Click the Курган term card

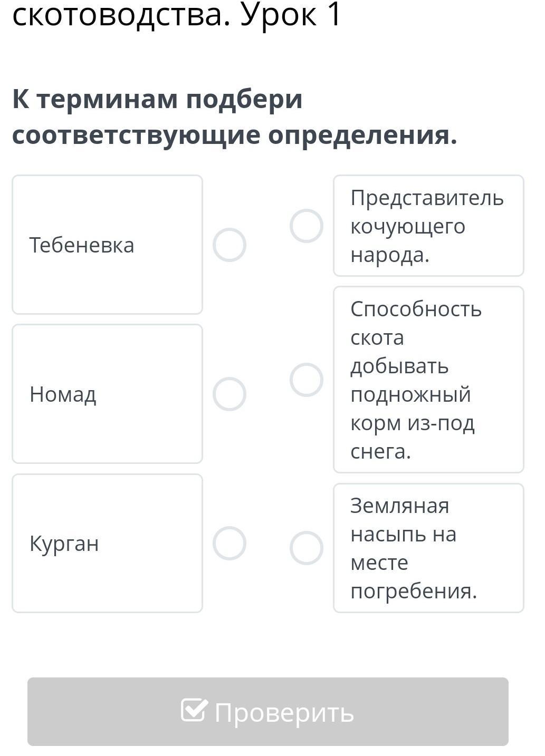(107, 543)
